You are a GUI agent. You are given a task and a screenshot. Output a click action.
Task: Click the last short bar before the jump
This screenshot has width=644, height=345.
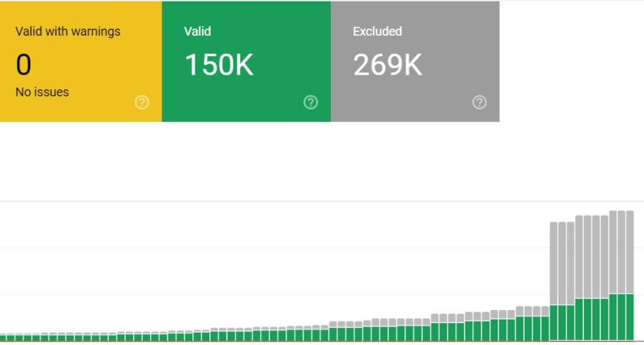(545, 324)
